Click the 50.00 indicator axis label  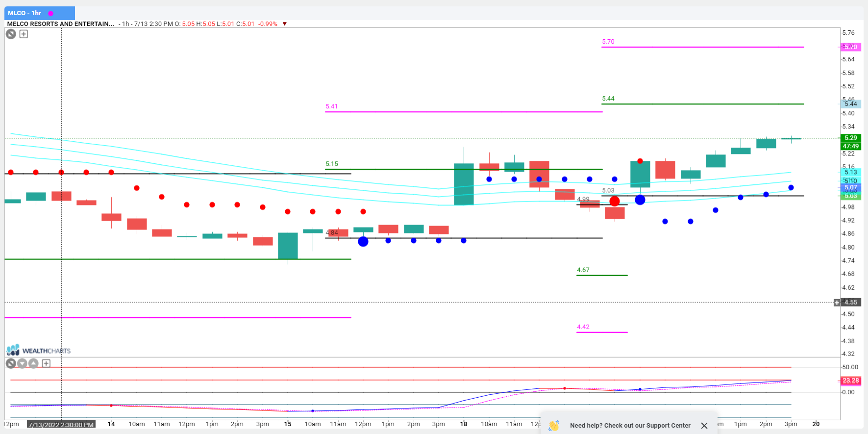[850, 367]
